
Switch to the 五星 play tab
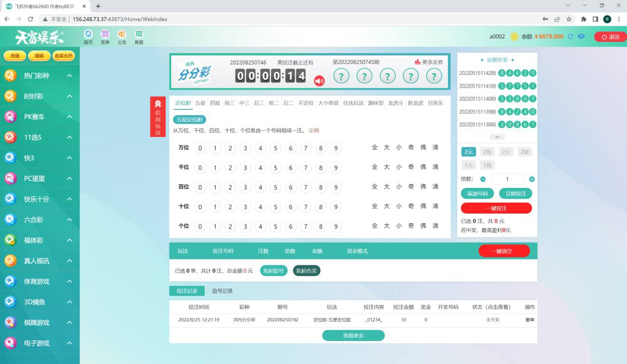[200, 103]
